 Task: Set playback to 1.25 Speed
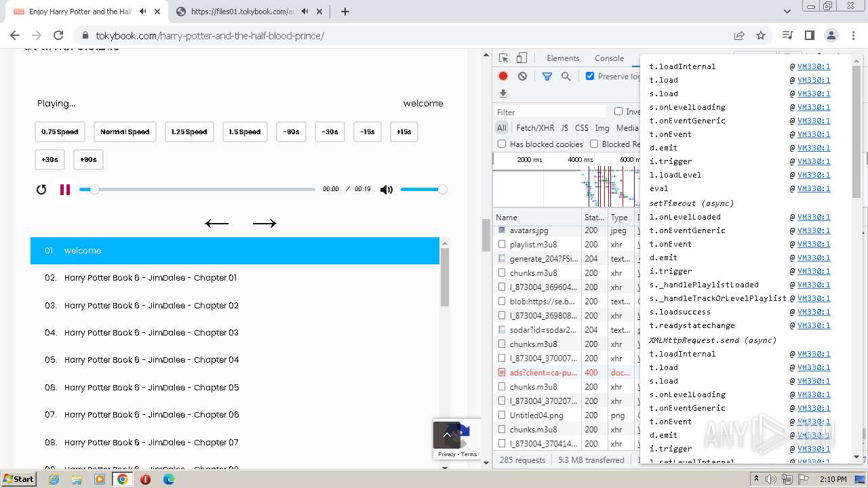point(189,132)
